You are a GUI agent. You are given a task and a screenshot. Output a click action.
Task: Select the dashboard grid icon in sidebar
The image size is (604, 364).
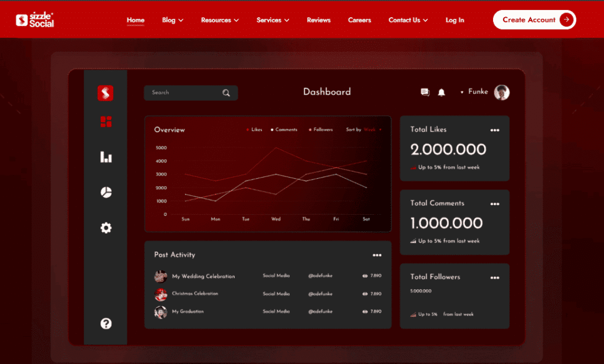coord(106,122)
